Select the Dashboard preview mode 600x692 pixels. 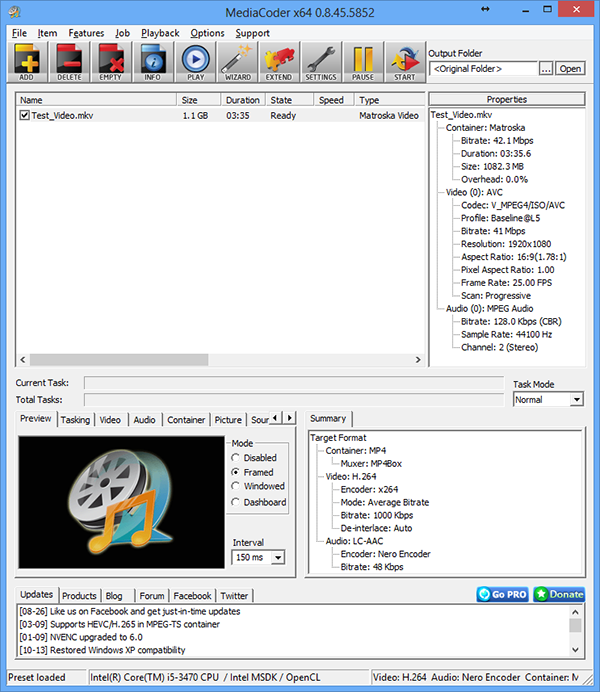(x=236, y=502)
